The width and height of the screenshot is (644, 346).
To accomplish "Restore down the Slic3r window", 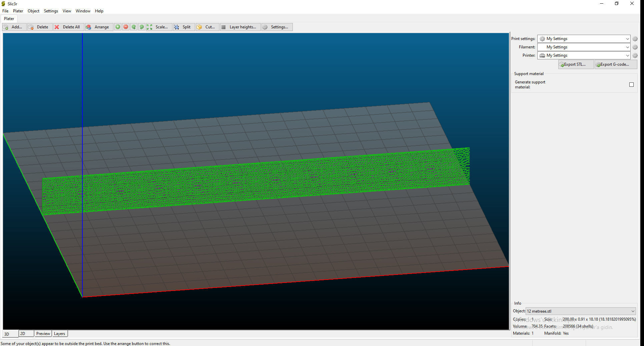I will coord(617,4).
